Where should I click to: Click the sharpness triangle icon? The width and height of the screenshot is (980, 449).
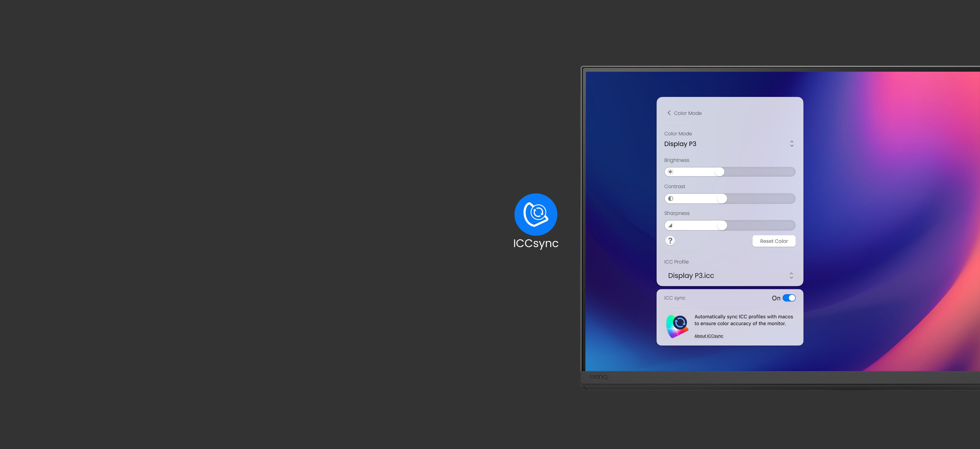(670, 225)
